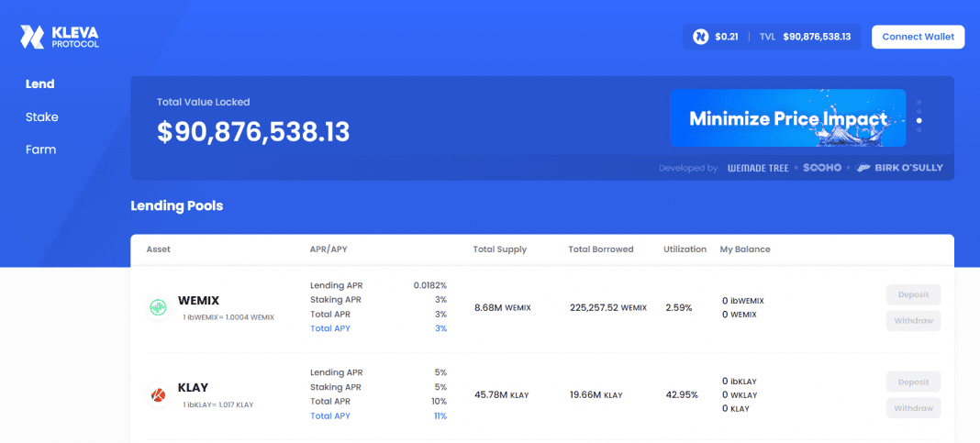Click the 8.68M WEMIX total supply

coord(503,308)
